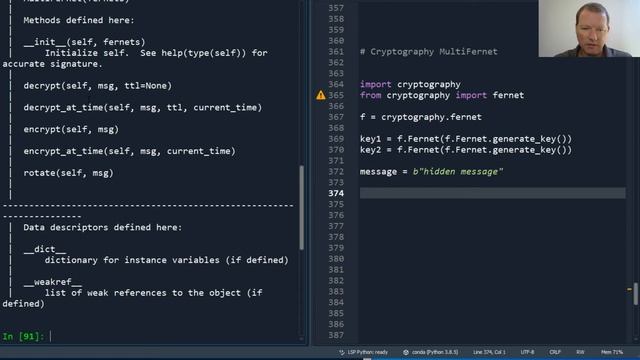Click the UTF-8 encoding indicator
The height and width of the screenshot is (360, 640).
(x=527, y=352)
